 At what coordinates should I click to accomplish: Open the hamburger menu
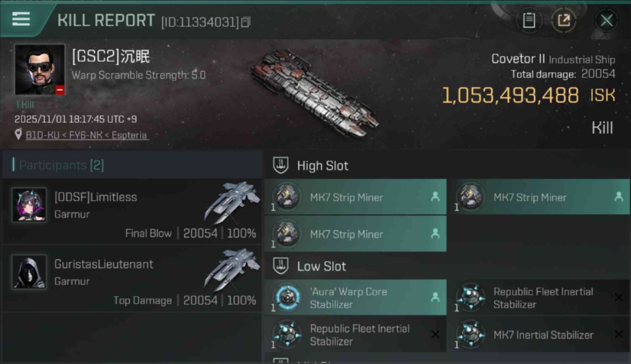click(x=21, y=19)
